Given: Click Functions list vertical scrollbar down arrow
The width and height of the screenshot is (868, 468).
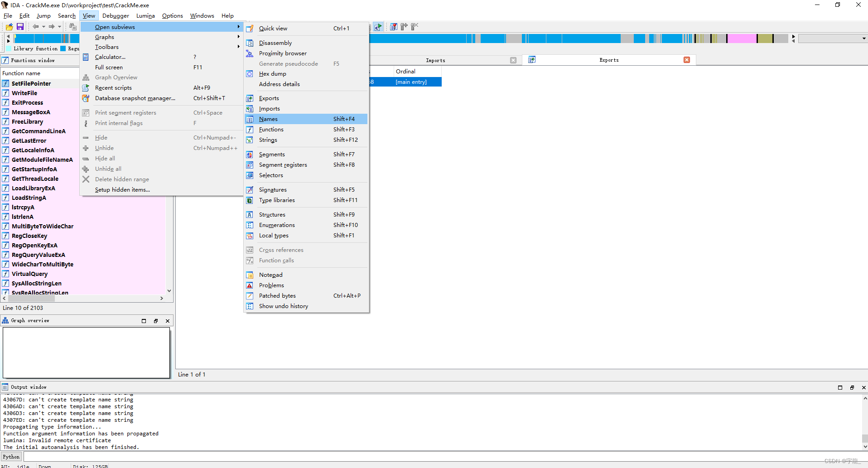Looking at the screenshot, I should (169, 291).
